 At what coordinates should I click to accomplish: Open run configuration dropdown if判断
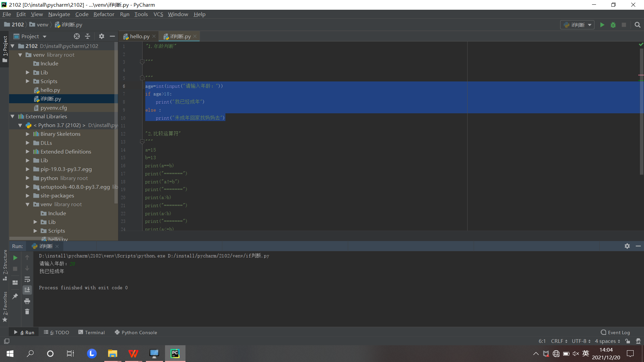tap(577, 25)
